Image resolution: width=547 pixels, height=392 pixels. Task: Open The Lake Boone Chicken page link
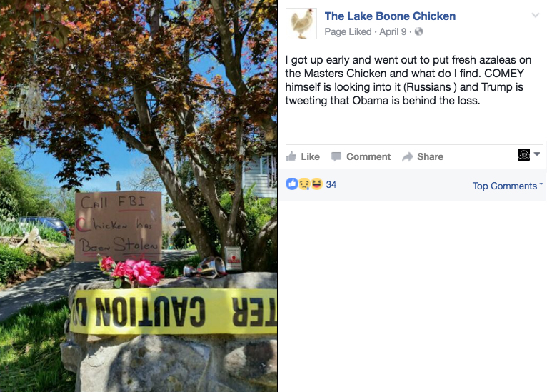pos(390,16)
